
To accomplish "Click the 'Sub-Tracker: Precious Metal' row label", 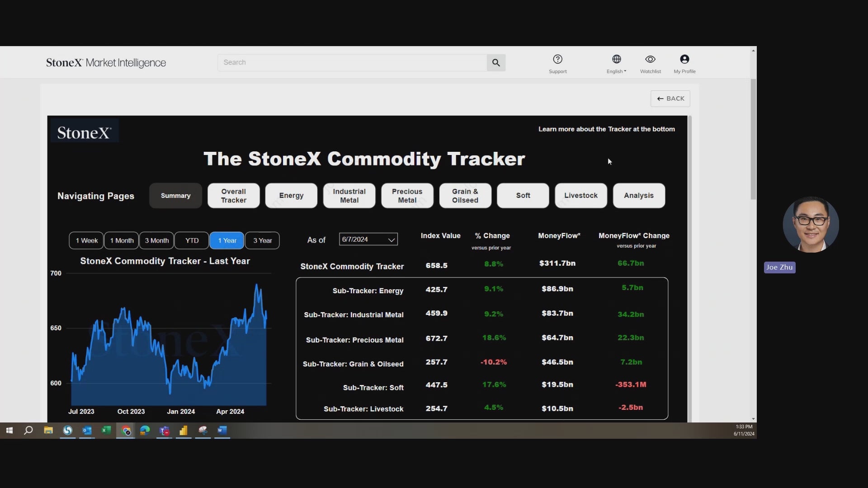I will click(x=354, y=340).
